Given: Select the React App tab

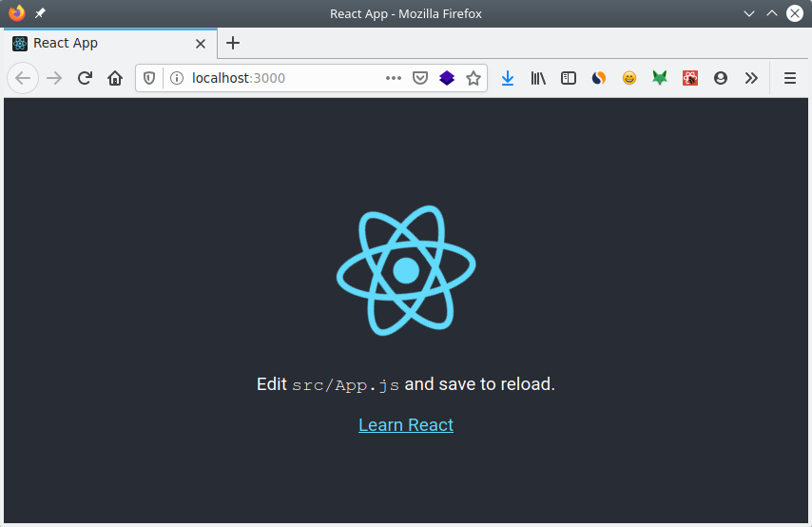Looking at the screenshot, I should coord(110,44).
